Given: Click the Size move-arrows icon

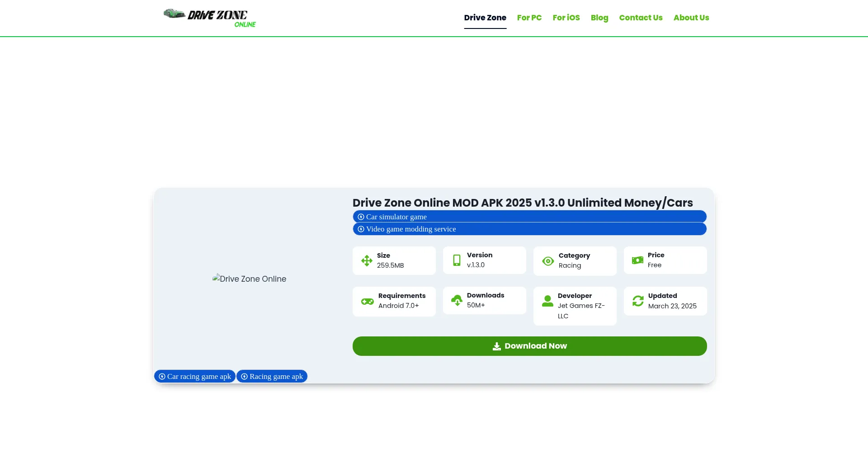Looking at the screenshot, I should pyautogui.click(x=367, y=260).
